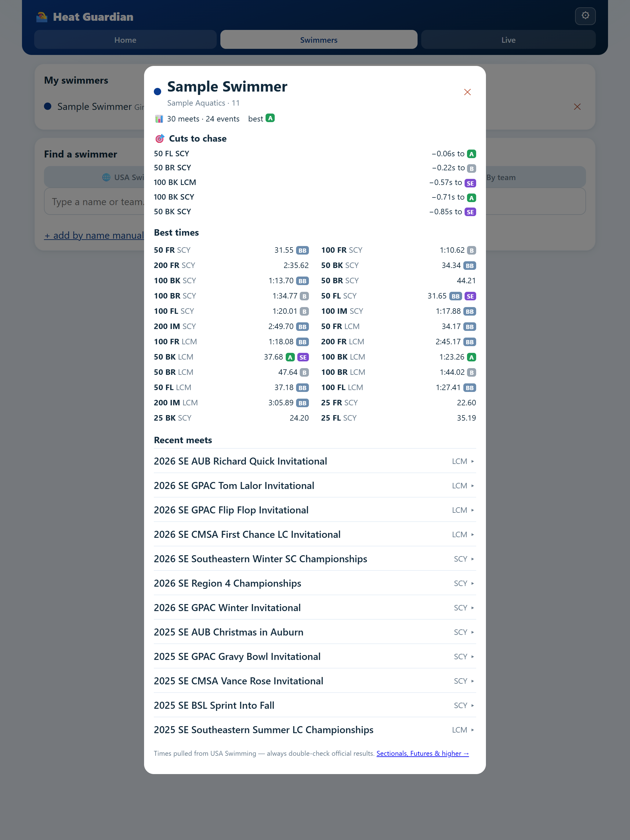Expand 2026 SE Region 4 Championships
Viewport: 630px width, 840px height.
pos(315,583)
